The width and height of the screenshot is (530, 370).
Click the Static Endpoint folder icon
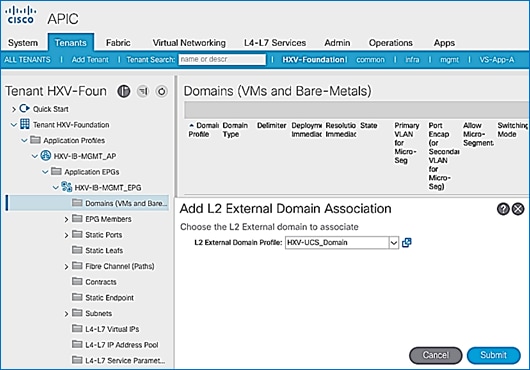coord(77,297)
